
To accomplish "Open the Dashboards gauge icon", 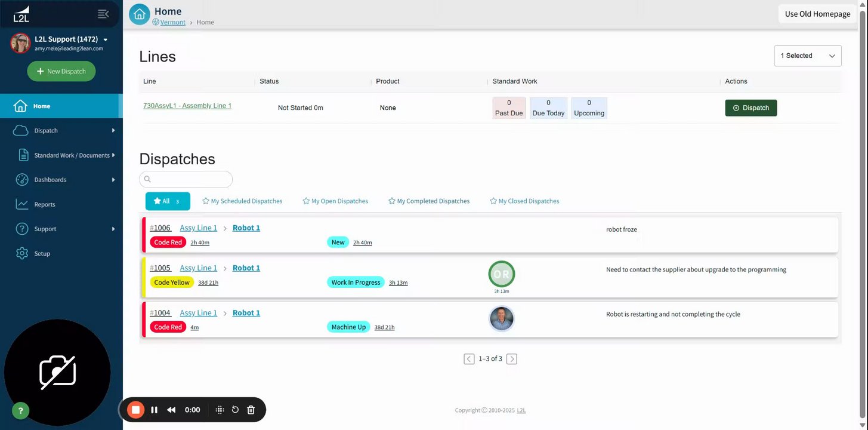I will coord(21,180).
